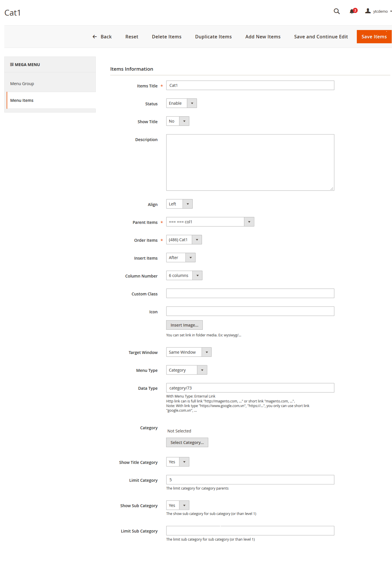
Task: Open the ytcdemo account menu
Action: pos(378,11)
